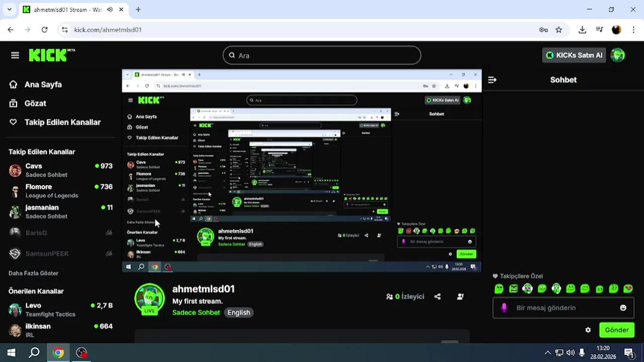Send message with Gönder button
The image size is (644, 362).
point(617,330)
